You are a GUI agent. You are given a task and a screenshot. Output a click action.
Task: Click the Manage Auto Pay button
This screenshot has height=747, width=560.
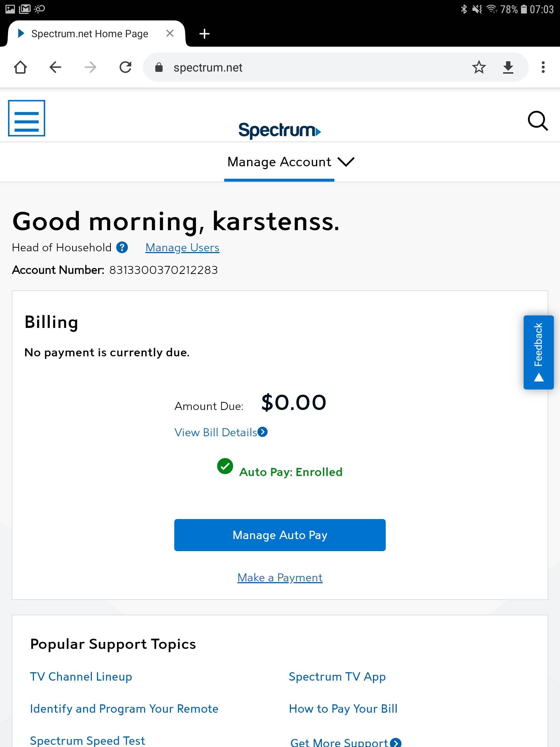(280, 535)
